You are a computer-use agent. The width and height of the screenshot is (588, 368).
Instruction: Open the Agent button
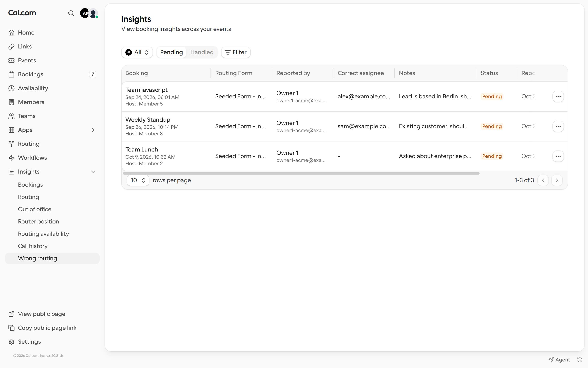pos(559,360)
